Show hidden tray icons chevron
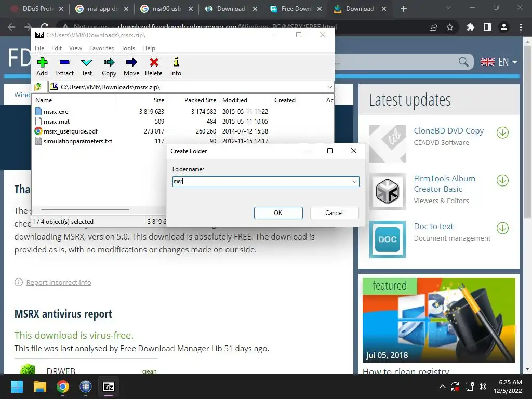Viewport: 532px width, 399px height. (443, 387)
